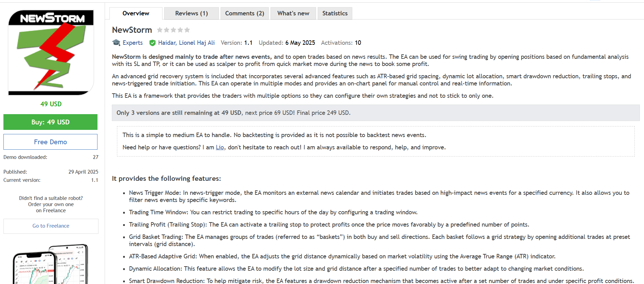
Task: Switch to the Reviews (1) tab
Action: click(x=192, y=13)
